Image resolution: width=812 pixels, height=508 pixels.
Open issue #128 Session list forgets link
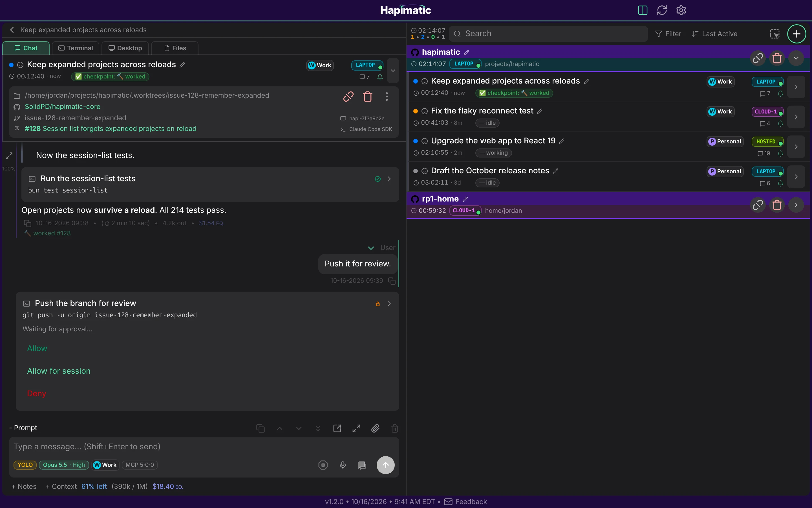tap(111, 129)
